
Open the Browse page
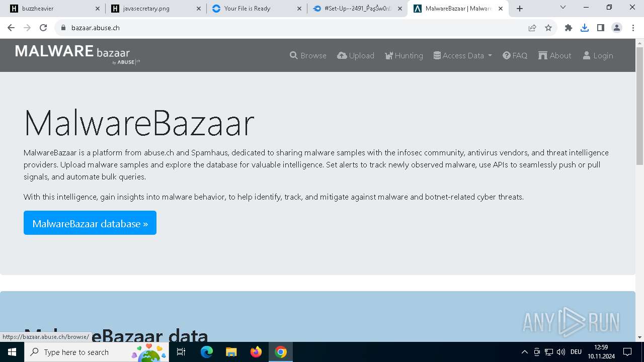pos(308,55)
